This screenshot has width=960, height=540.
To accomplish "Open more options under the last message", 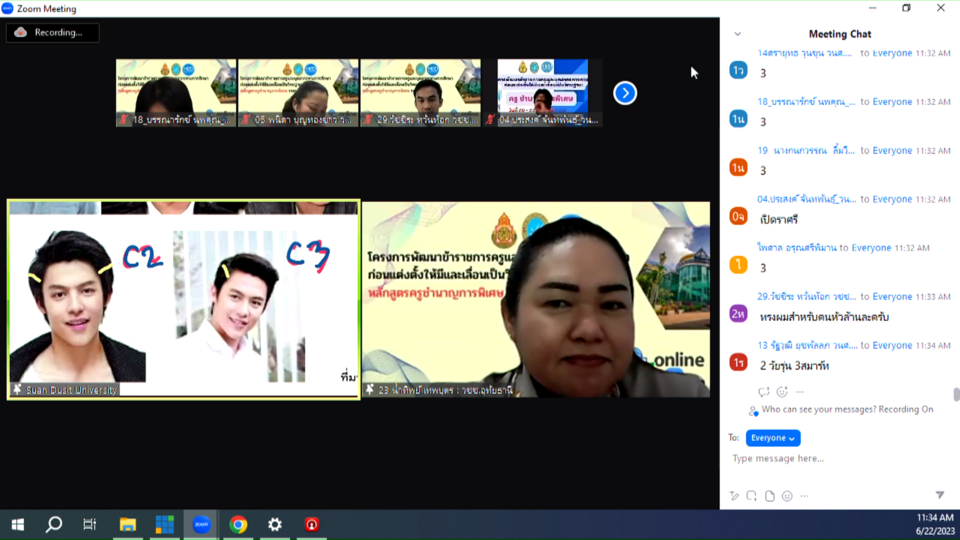I will tap(800, 392).
